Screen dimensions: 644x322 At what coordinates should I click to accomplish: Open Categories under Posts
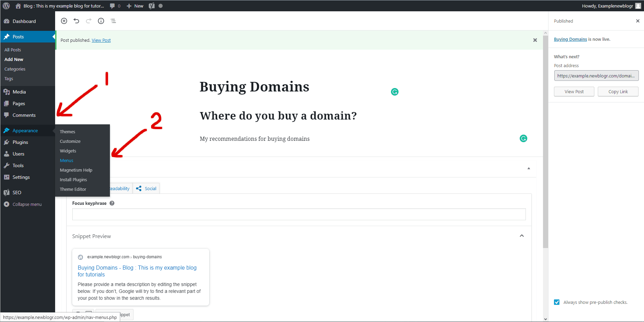(x=15, y=69)
